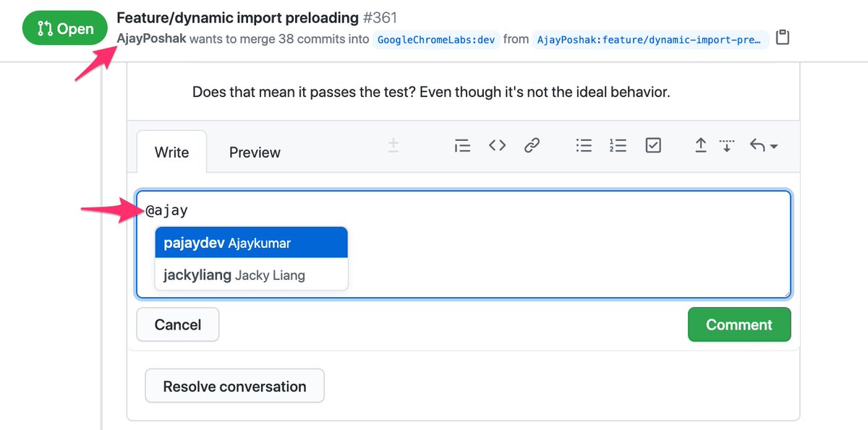This screenshot has height=430, width=868.
Task: Copy the branch name with the clipboard icon
Action: coord(782,38)
